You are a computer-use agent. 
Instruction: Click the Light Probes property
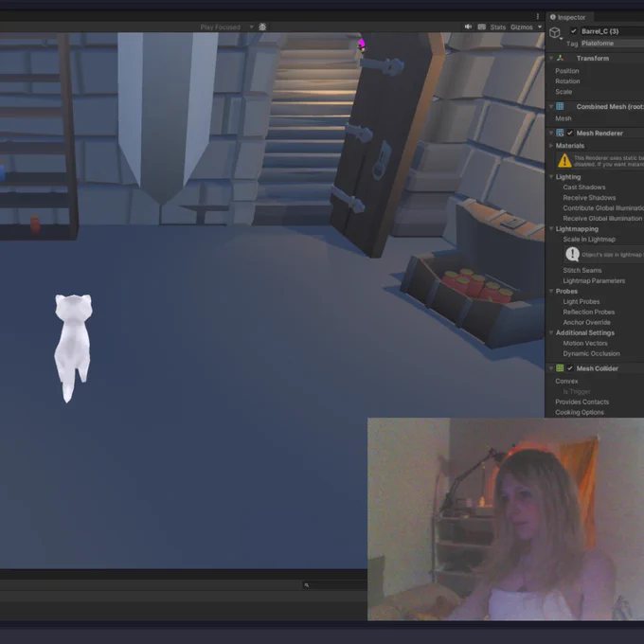pyautogui.click(x=581, y=302)
